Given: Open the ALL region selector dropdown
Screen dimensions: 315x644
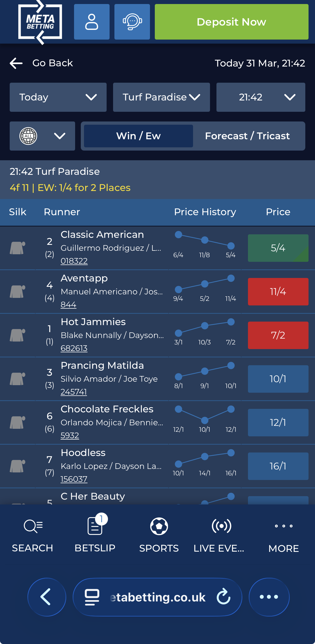Looking at the screenshot, I should click(x=42, y=136).
